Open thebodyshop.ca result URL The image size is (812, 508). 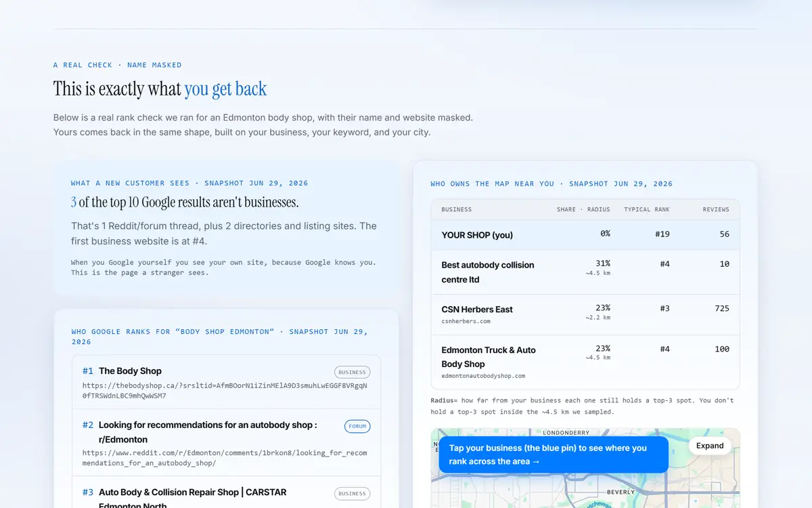pyautogui.click(x=225, y=391)
